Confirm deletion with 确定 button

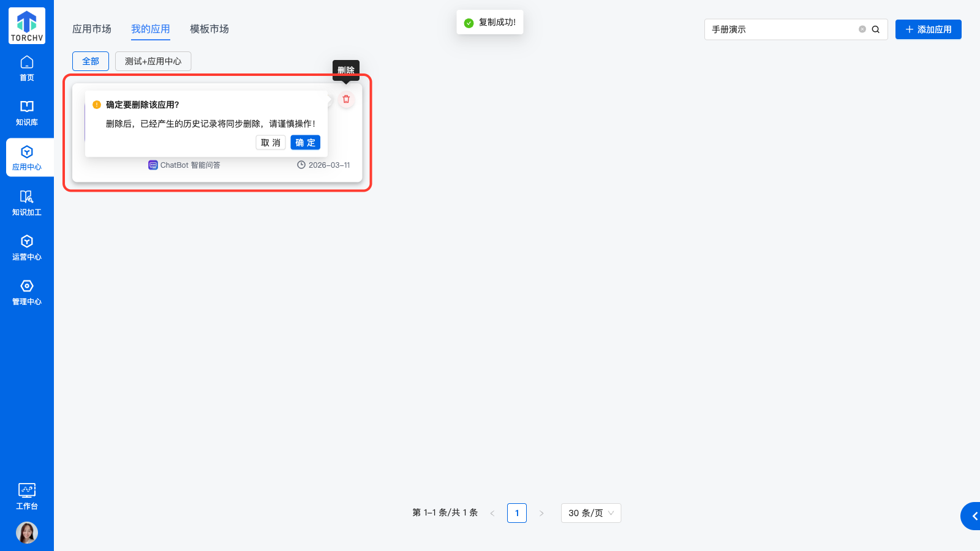point(305,143)
